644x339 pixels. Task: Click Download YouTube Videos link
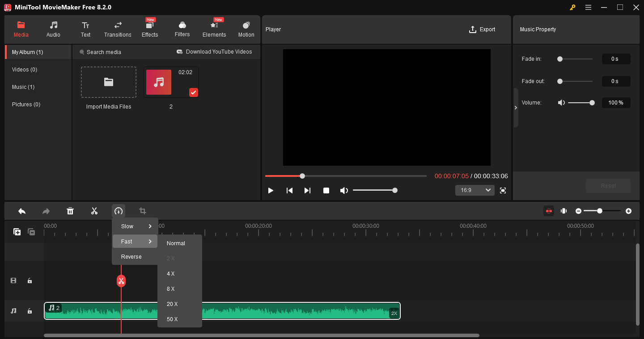214,52
